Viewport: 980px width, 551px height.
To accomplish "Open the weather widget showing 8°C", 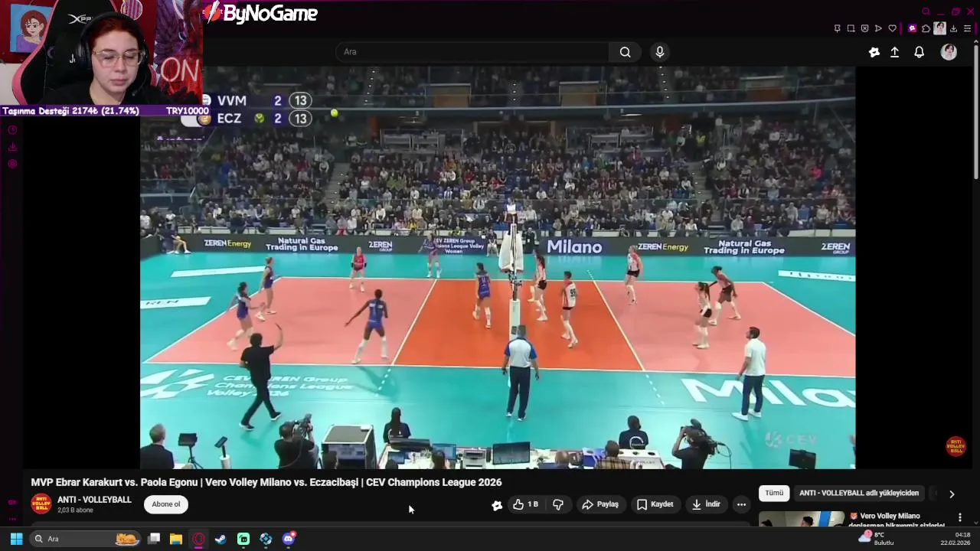I will 877,538.
